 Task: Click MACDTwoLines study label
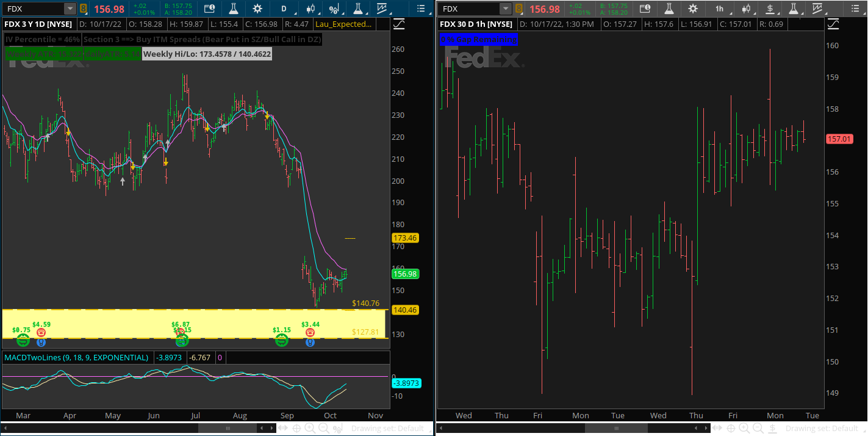tap(76, 357)
